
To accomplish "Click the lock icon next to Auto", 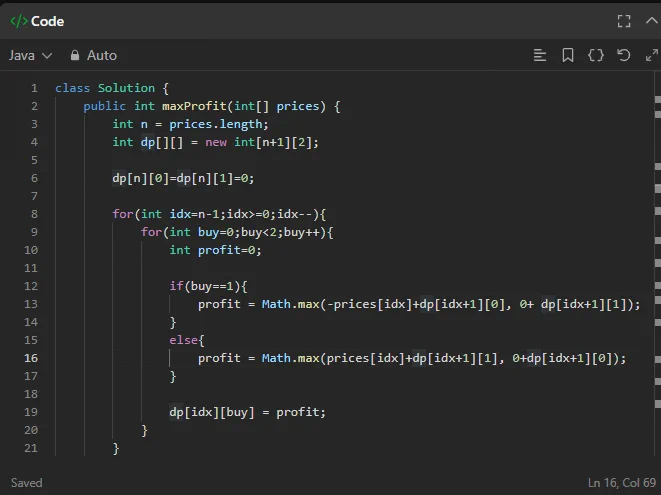I will 75,55.
